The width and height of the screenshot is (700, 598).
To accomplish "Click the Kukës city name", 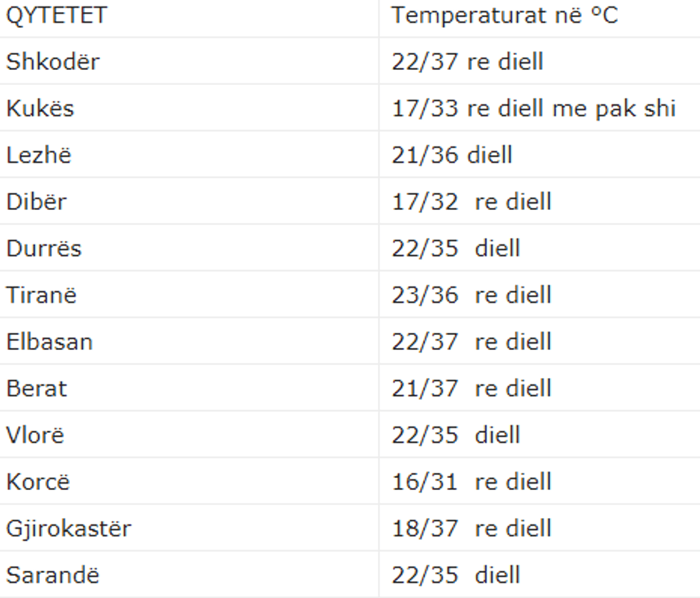I will point(40,109).
